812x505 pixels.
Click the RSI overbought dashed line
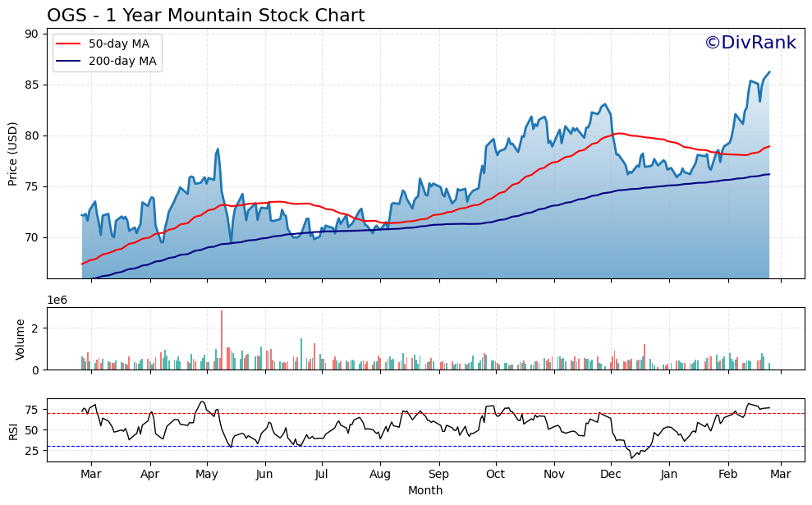click(411, 411)
